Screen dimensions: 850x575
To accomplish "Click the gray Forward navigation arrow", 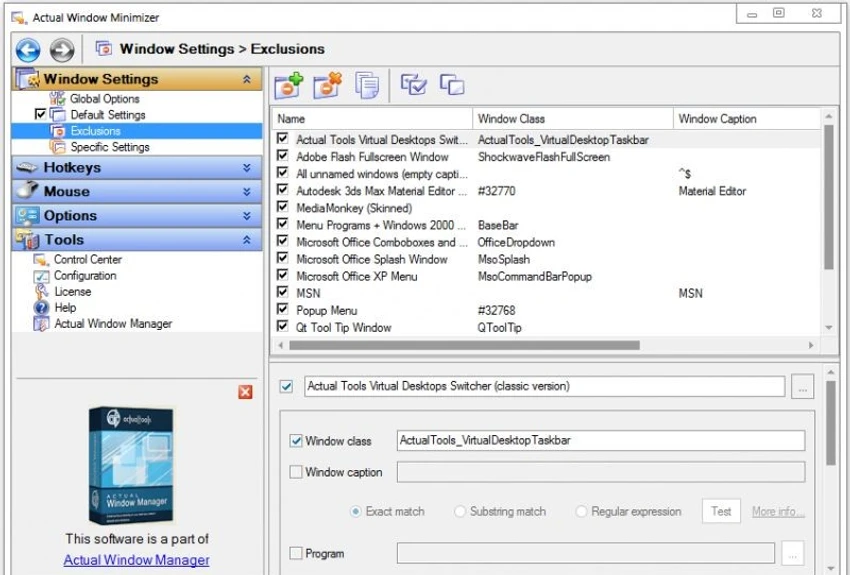I will [x=62, y=50].
